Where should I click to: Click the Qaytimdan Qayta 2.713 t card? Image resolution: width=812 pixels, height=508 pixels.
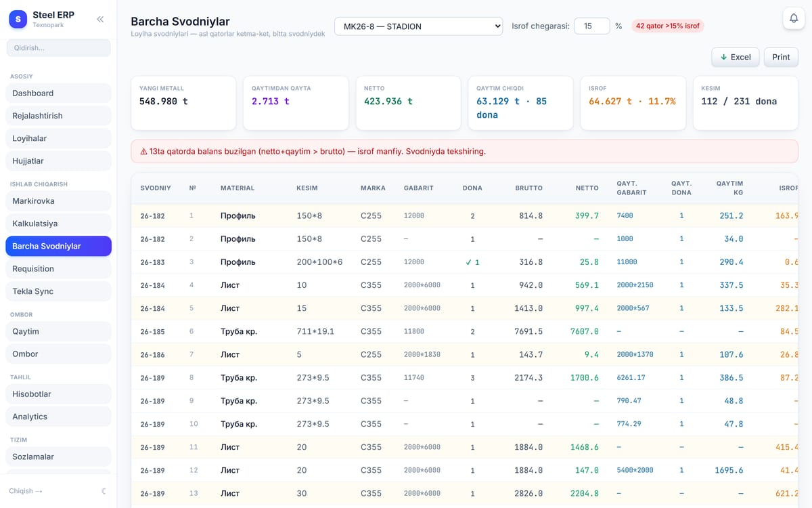click(x=296, y=103)
